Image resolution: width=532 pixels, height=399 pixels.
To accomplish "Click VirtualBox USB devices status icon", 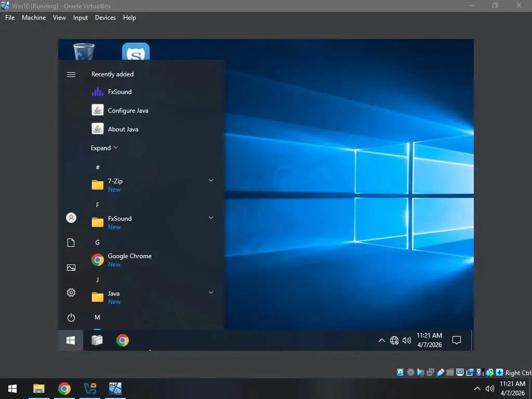I will point(441,373).
